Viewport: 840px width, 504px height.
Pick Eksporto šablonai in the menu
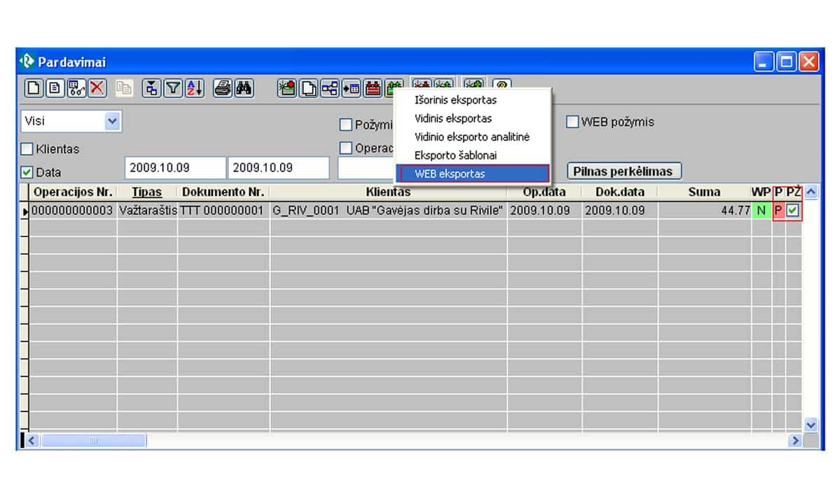pyautogui.click(x=455, y=155)
